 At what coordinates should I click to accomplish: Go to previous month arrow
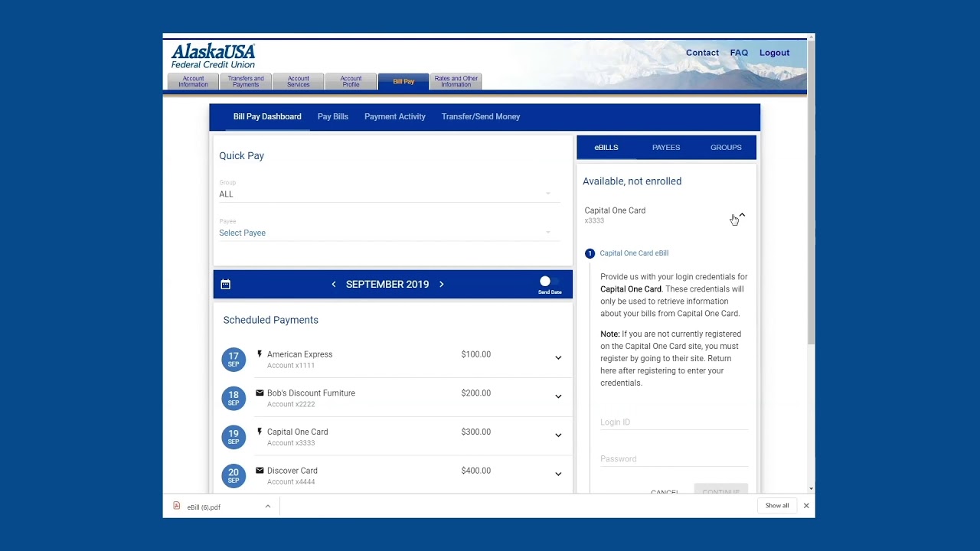(x=334, y=284)
